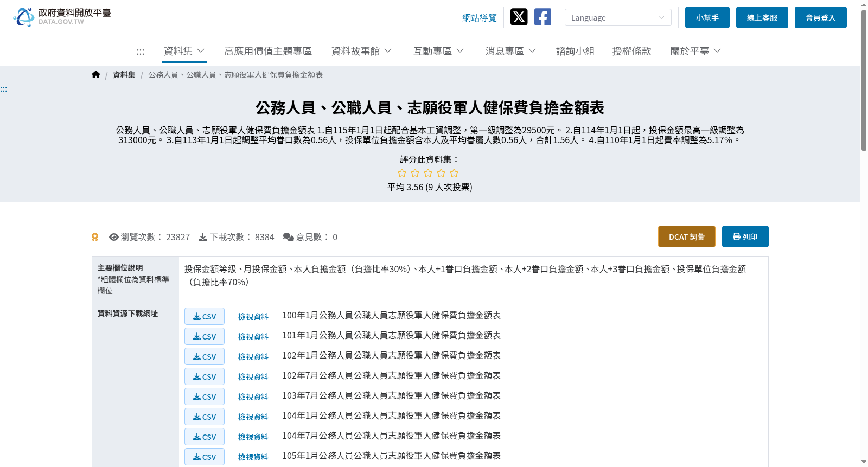The height and width of the screenshot is (467, 868).
Task: Expand the 消息專區 menu
Action: click(x=510, y=51)
